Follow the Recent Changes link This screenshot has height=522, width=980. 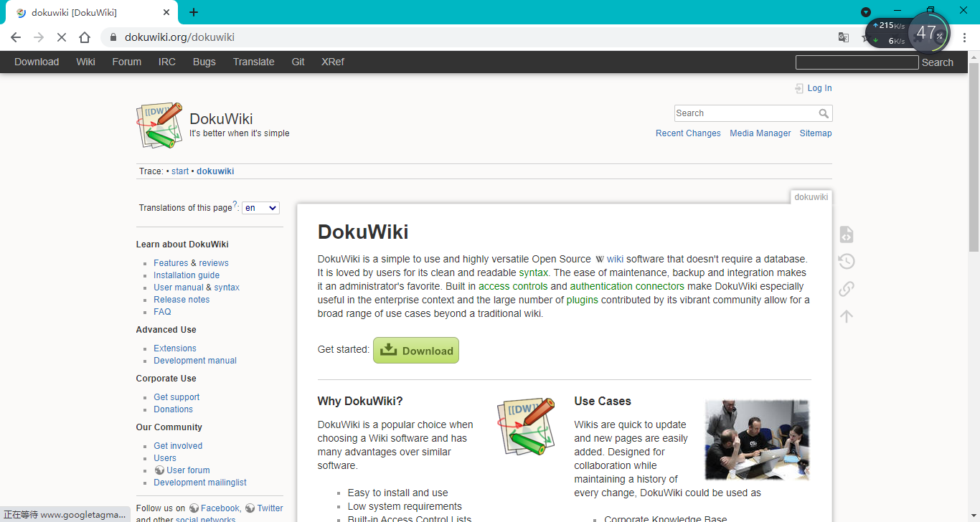(688, 133)
